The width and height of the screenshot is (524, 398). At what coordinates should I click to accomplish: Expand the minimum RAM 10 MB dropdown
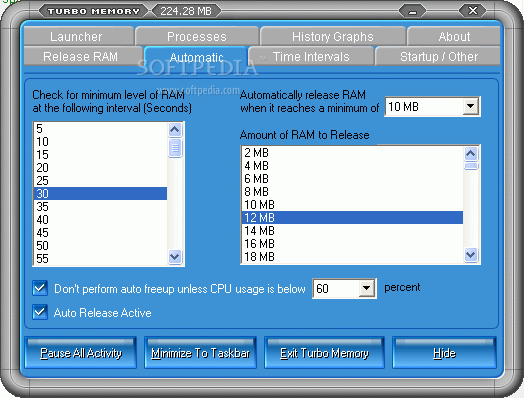click(x=471, y=106)
